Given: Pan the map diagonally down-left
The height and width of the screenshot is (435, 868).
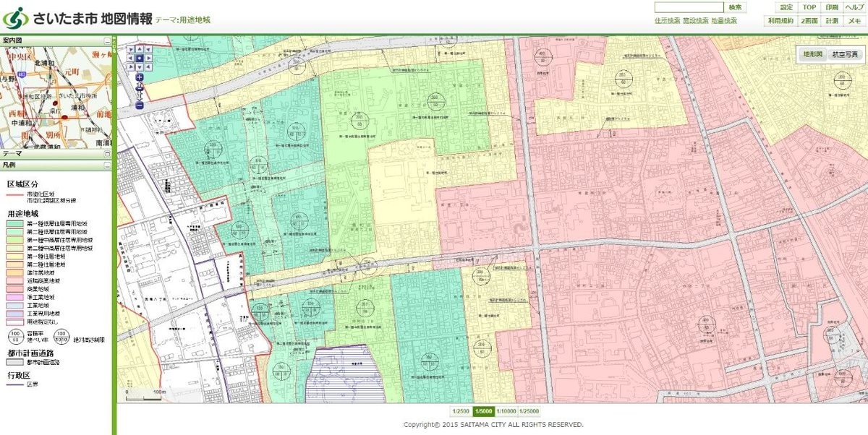Looking at the screenshot, I should click(x=131, y=66).
